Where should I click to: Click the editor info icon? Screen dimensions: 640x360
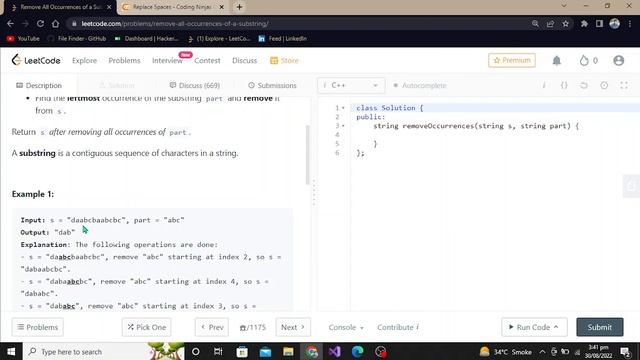point(544,85)
